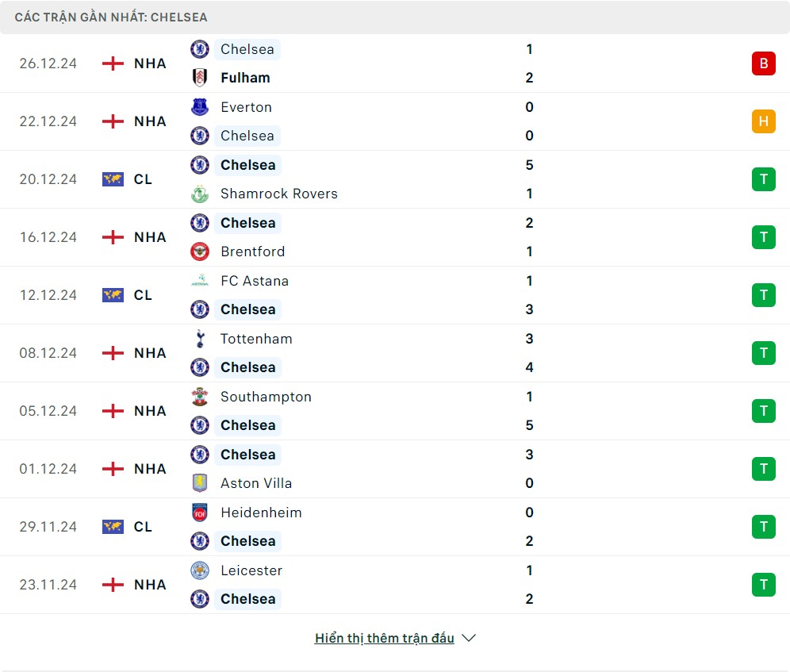Screen dimensions: 790x672
Task: Click the Fulham club crest icon
Action: pyautogui.click(x=200, y=78)
